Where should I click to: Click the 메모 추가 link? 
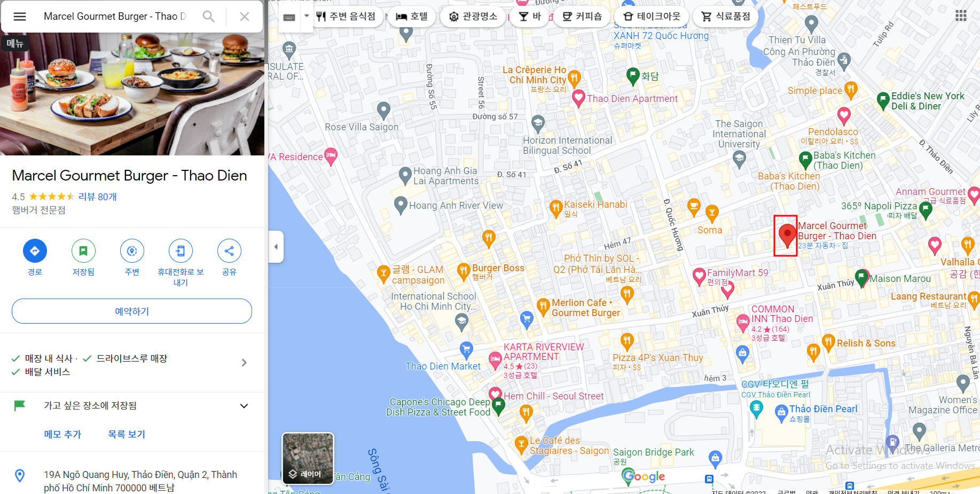pos(62,434)
